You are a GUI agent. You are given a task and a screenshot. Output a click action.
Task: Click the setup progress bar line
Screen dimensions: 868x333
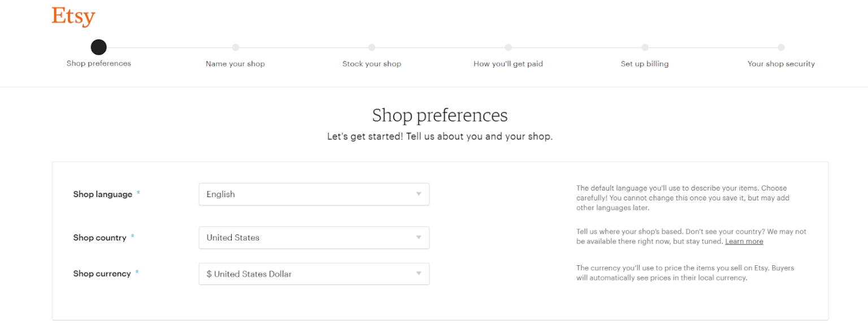[x=441, y=47]
